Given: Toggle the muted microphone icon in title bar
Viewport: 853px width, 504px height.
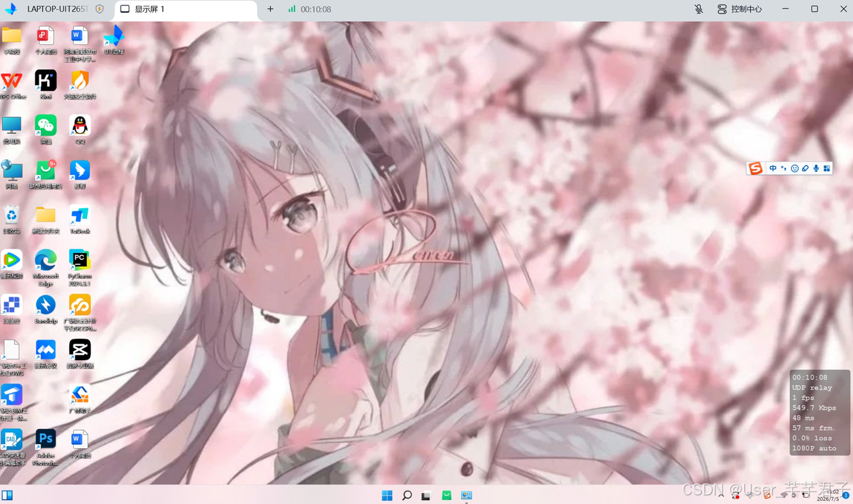Looking at the screenshot, I should [698, 9].
